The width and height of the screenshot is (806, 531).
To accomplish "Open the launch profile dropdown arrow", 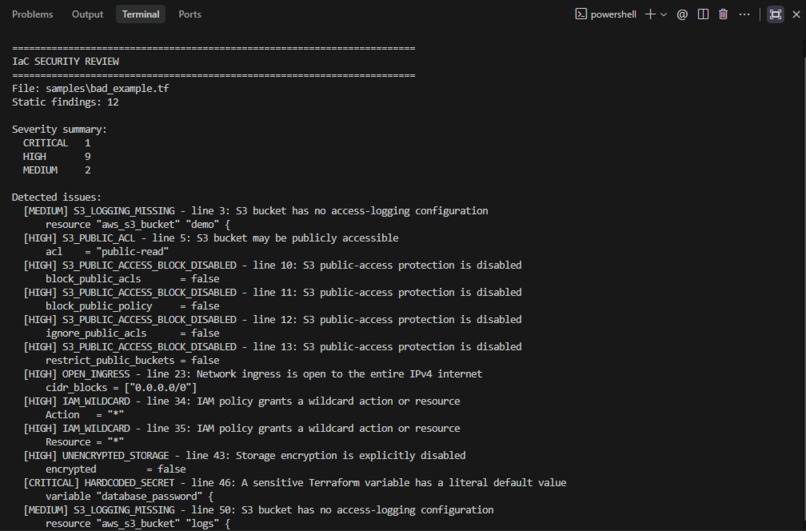I will coord(664,14).
